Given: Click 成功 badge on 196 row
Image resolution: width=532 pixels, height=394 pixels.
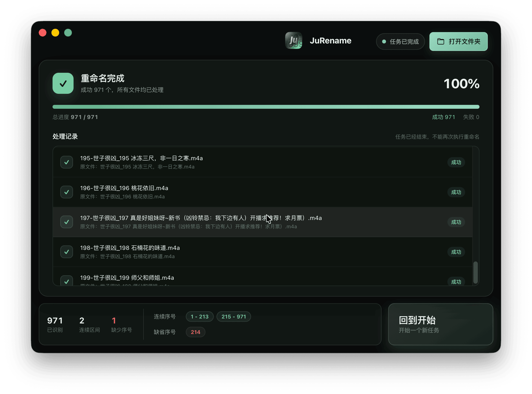Looking at the screenshot, I should pos(456,192).
